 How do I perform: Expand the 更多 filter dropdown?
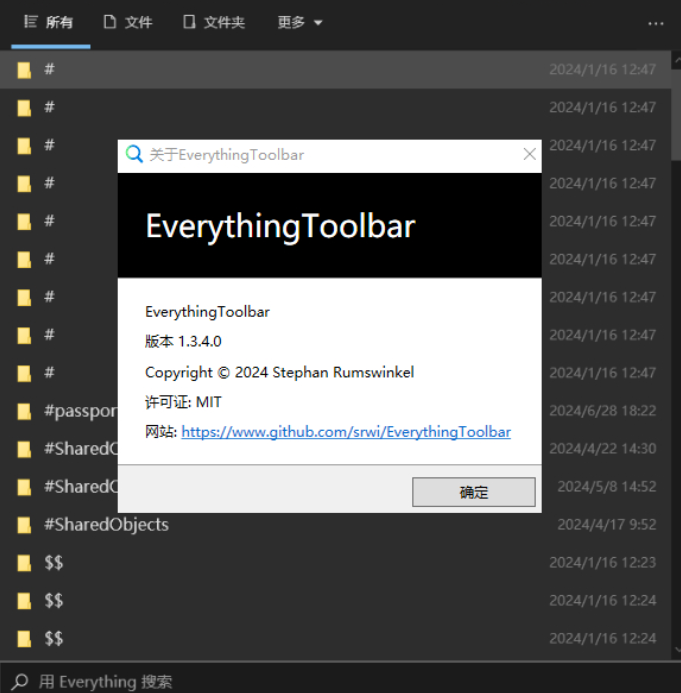[300, 22]
